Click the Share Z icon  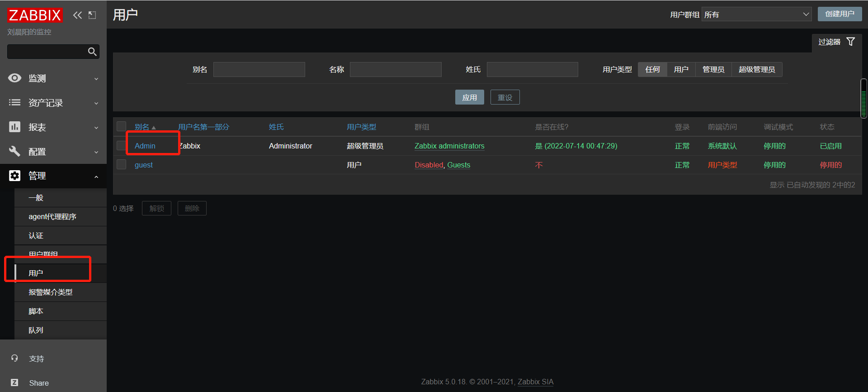[x=14, y=383]
